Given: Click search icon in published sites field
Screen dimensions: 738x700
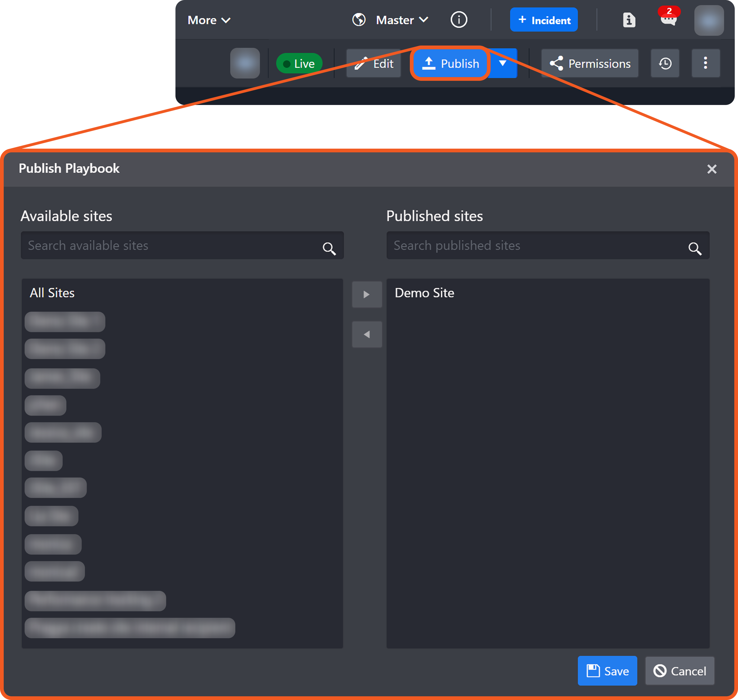Looking at the screenshot, I should [694, 248].
